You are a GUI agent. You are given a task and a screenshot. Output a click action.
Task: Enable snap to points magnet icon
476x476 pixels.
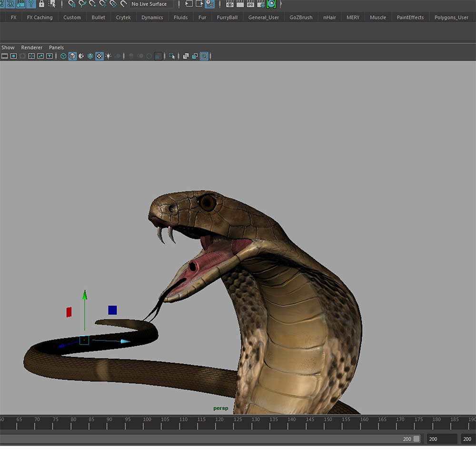pos(93,4)
